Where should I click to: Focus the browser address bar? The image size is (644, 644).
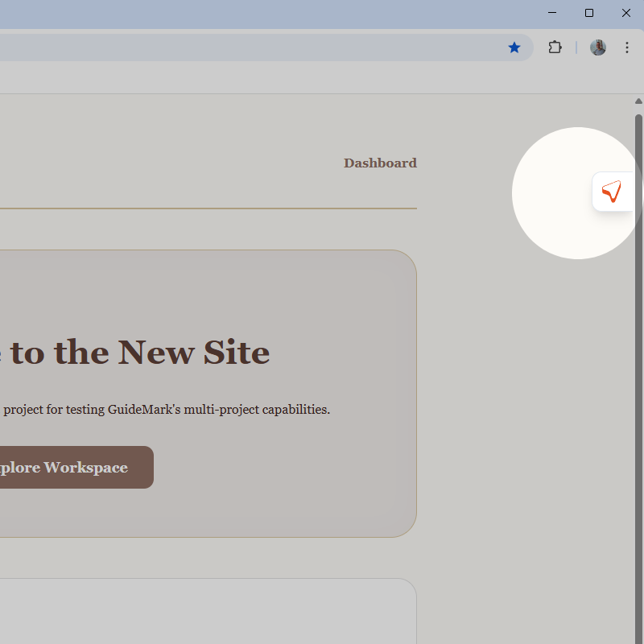point(242,47)
